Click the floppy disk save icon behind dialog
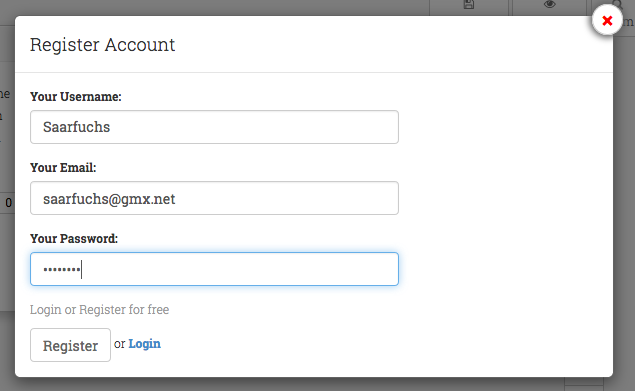Viewport: 635px width, 391px height. 469,4
